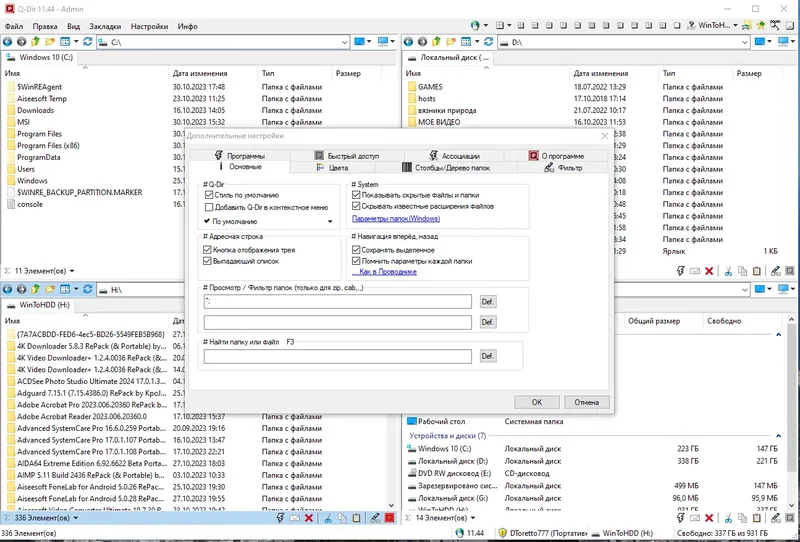
Task: Click red square icon in the H:\ pane
Action: [390, 518]
